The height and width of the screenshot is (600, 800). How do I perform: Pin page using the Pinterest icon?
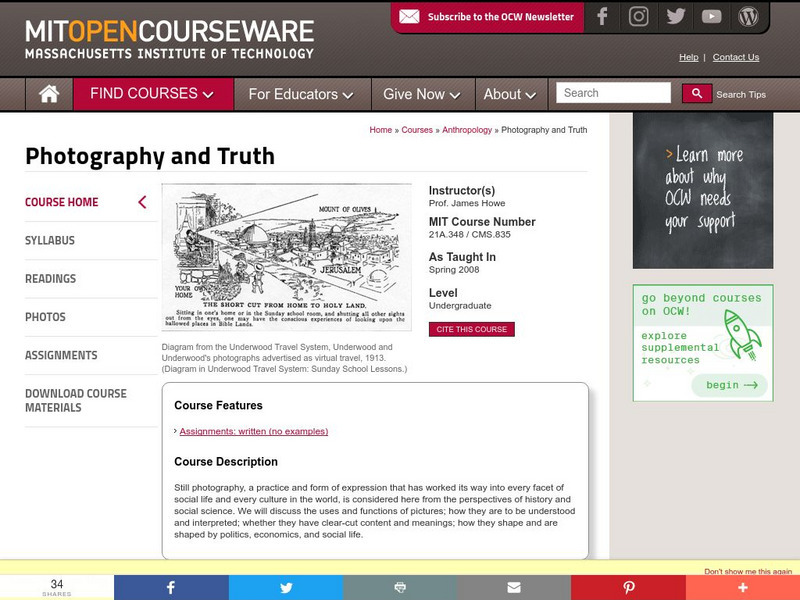[x=628, y=588]
